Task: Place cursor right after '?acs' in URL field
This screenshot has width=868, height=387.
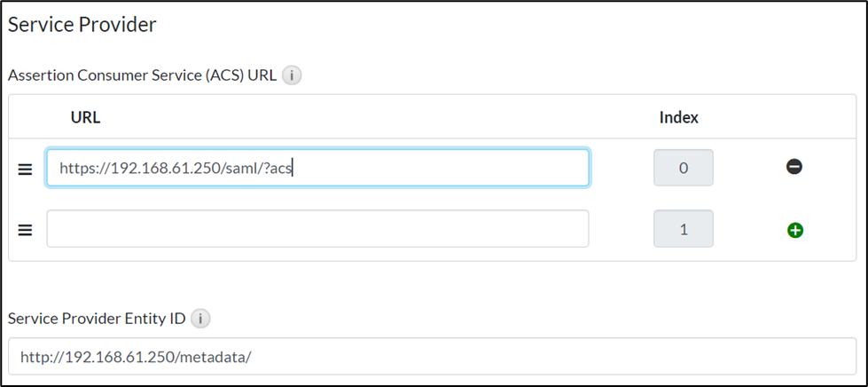Action: tap(293, 168)
